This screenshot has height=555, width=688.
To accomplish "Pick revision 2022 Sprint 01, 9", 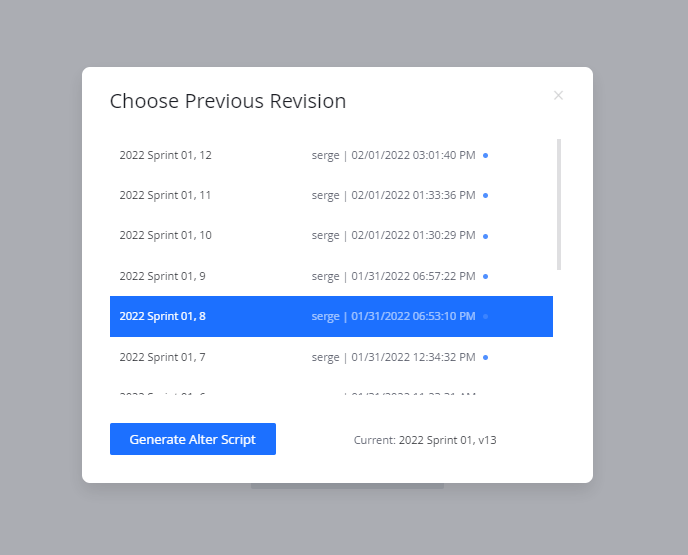I will (163, 276).
